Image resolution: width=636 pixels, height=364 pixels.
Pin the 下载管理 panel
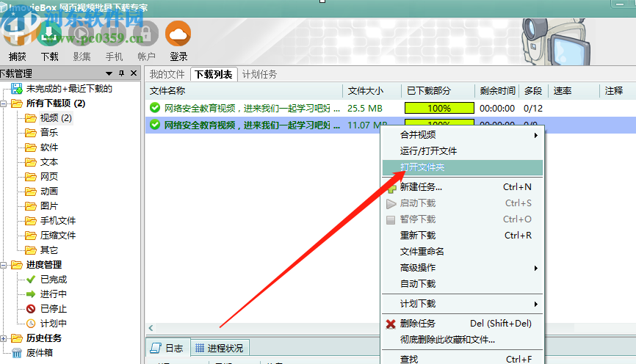tap(121, 73)
